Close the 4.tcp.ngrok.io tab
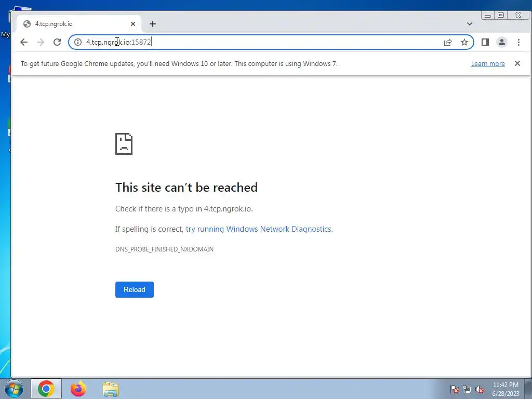Screen dimensions: 532x399 click(x=133, y=24)
